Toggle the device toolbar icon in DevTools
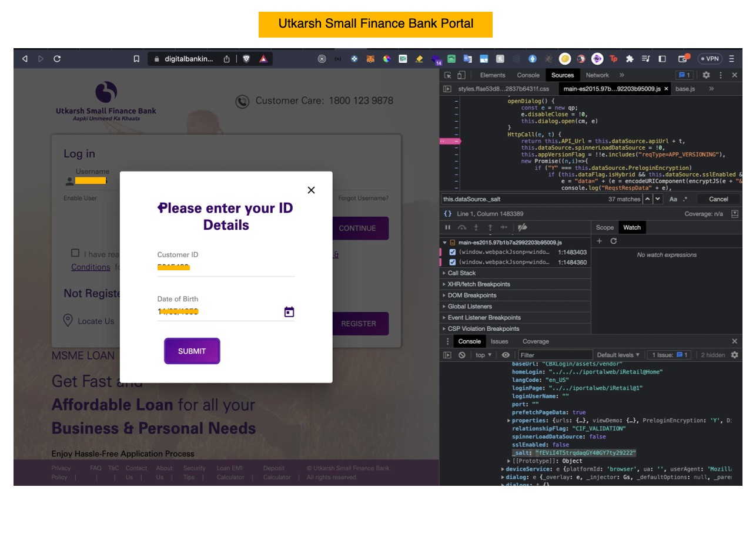 point(461,75)
